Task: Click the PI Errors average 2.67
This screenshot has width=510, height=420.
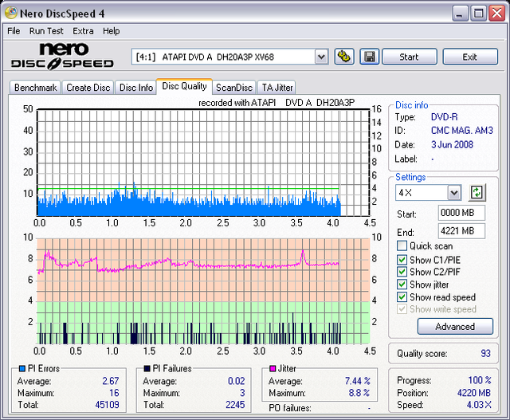Action: (111, 381)
